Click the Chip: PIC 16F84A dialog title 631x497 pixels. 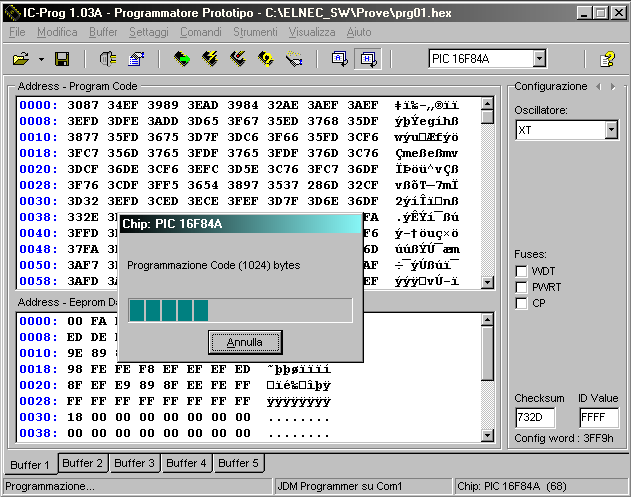click(x=172, y=224)
